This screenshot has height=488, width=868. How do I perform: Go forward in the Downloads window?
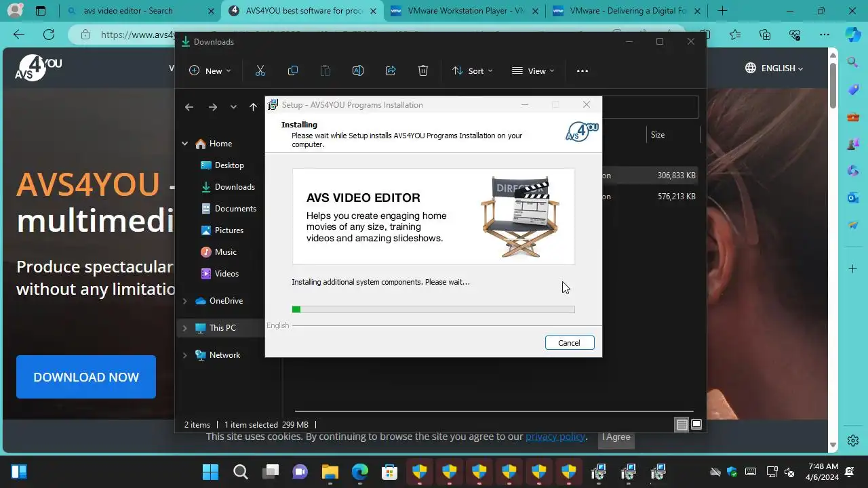(x=213, y=107)
